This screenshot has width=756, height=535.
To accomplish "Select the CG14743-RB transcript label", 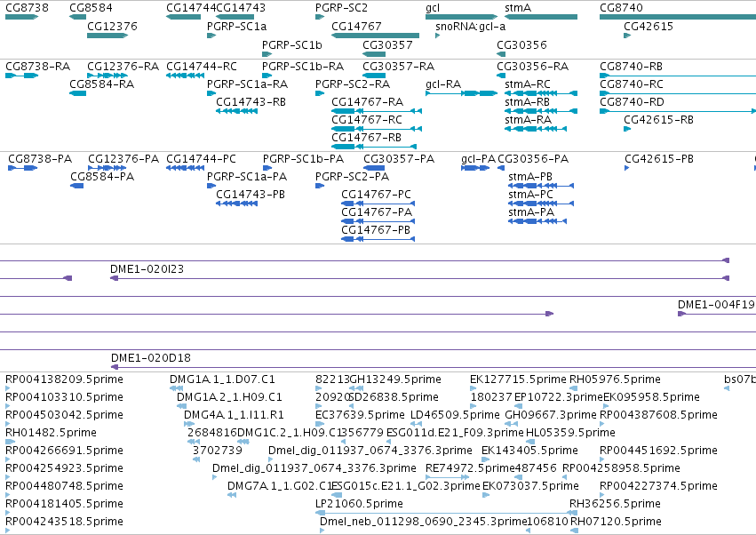I will [251, 102].
